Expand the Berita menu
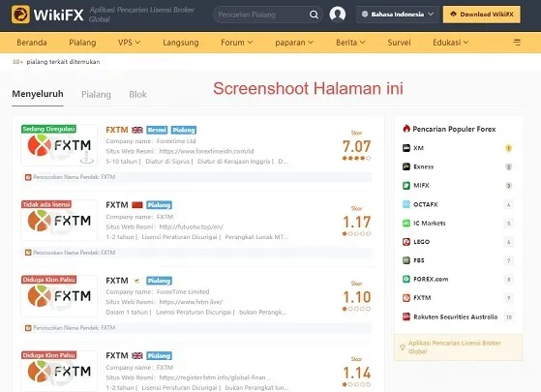Viewport: 541px width, 392px height. [x=350, y=43]
